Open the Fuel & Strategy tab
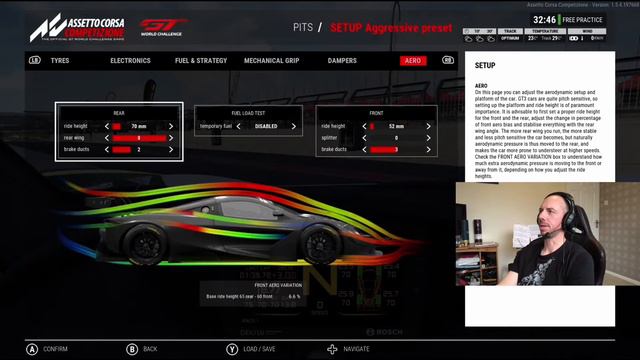The width and height of the screenshot is (640, 360). click(201, 60)
